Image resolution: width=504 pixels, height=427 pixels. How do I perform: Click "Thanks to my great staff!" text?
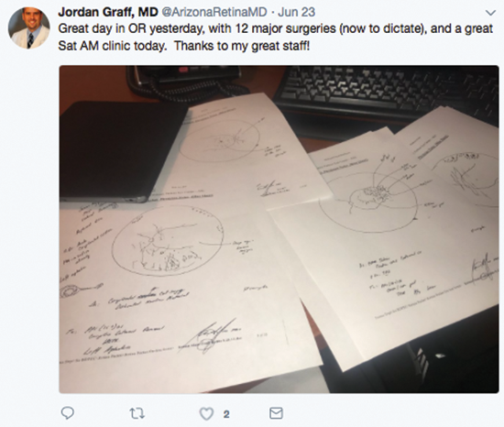[x=242, y=46]
